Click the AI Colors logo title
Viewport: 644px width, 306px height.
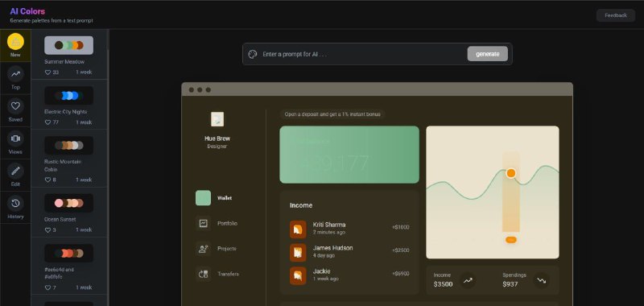tap(27, 11)
